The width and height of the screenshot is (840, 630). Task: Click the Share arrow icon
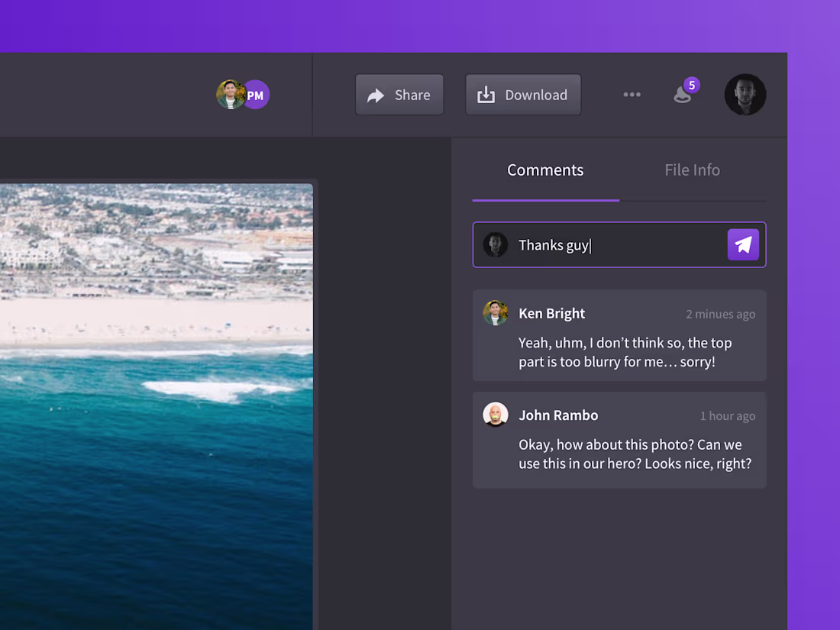375,95
